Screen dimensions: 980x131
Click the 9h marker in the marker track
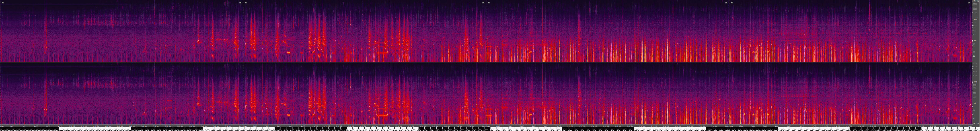point(347,129)
